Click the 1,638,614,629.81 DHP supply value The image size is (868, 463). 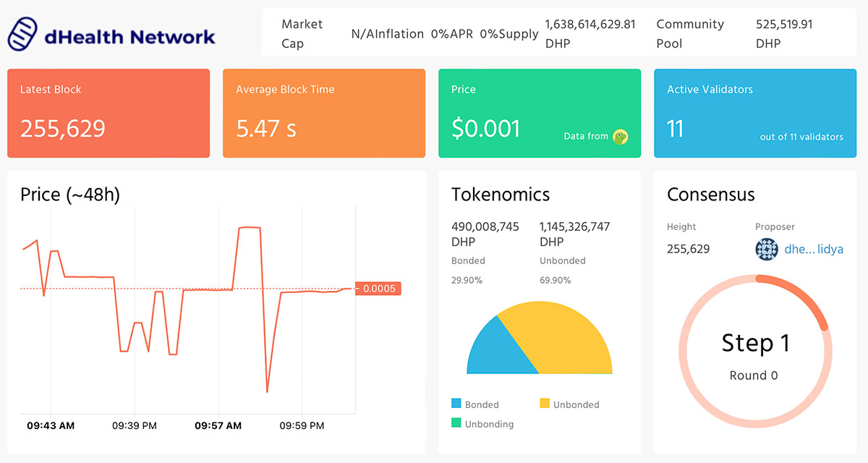[x=591, y=33]
